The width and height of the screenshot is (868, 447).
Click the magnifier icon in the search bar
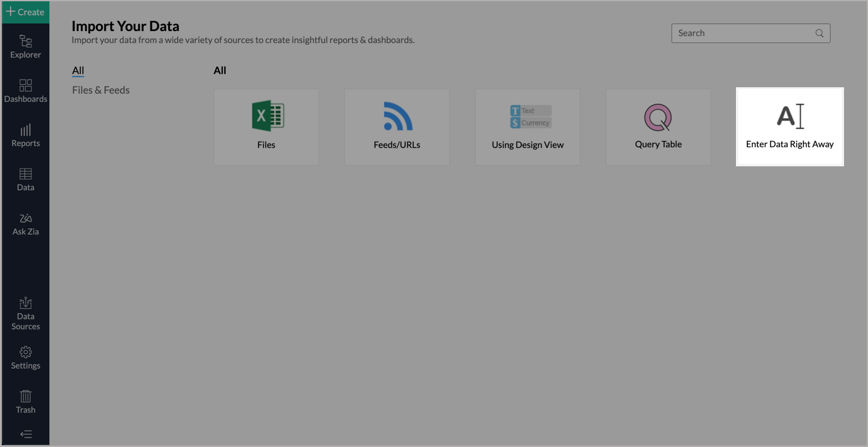(x=819, y=32)
